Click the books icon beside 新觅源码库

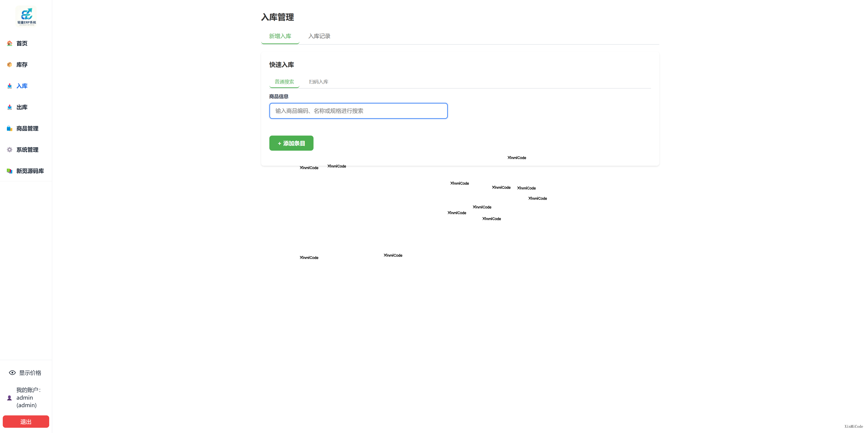coord(9,171)
